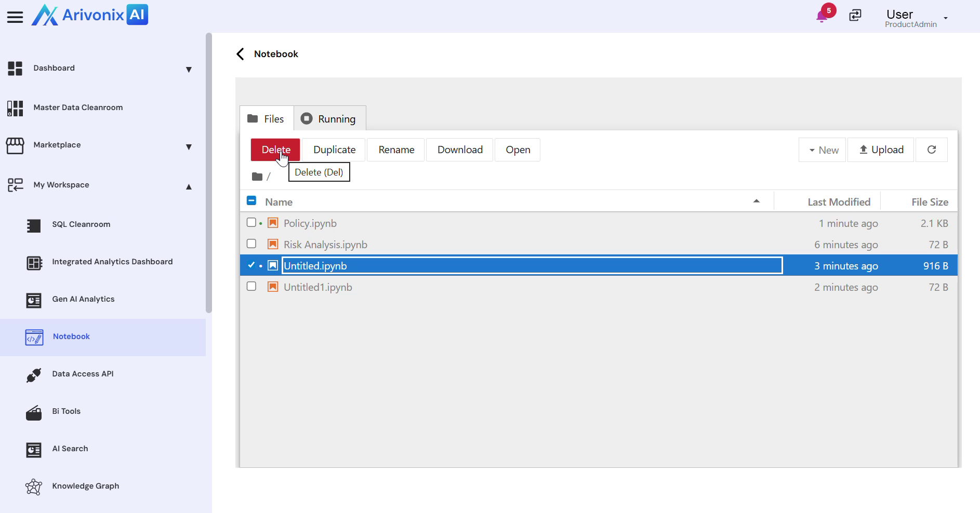The image size is (980, 513).
Task: Select the Policy.ipynb checkbox
Action: 251,223
